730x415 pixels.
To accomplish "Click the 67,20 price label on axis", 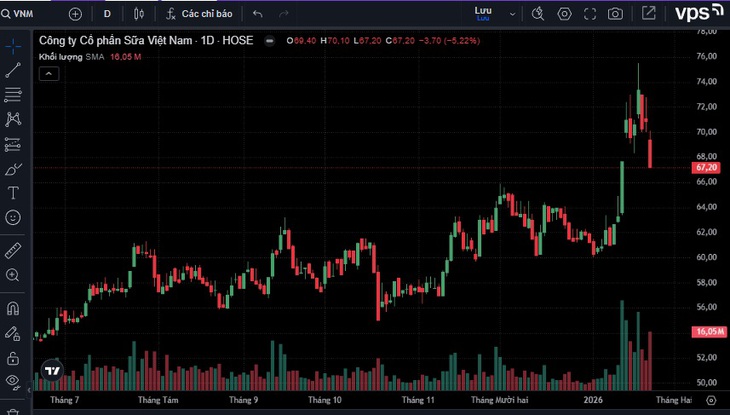I will pos(706,167).
